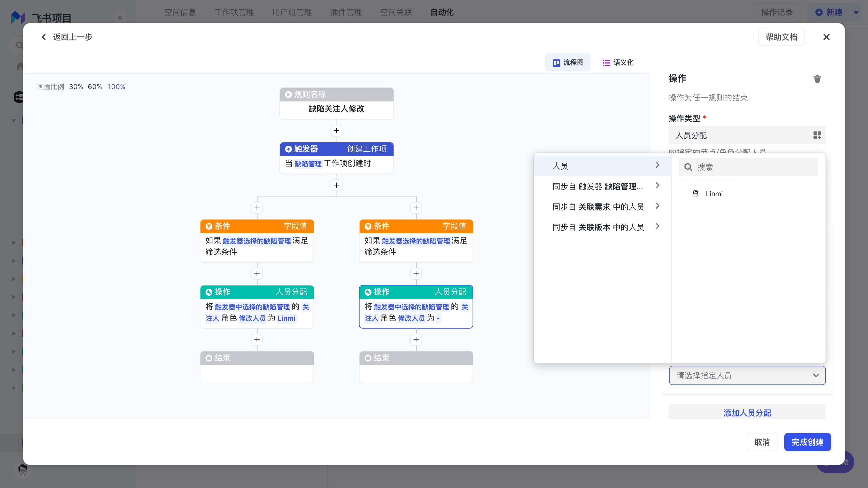The height and width of the screenshot is (488, 868).
Task: Open the 空间信息 tab
Action: click(180, 12)
